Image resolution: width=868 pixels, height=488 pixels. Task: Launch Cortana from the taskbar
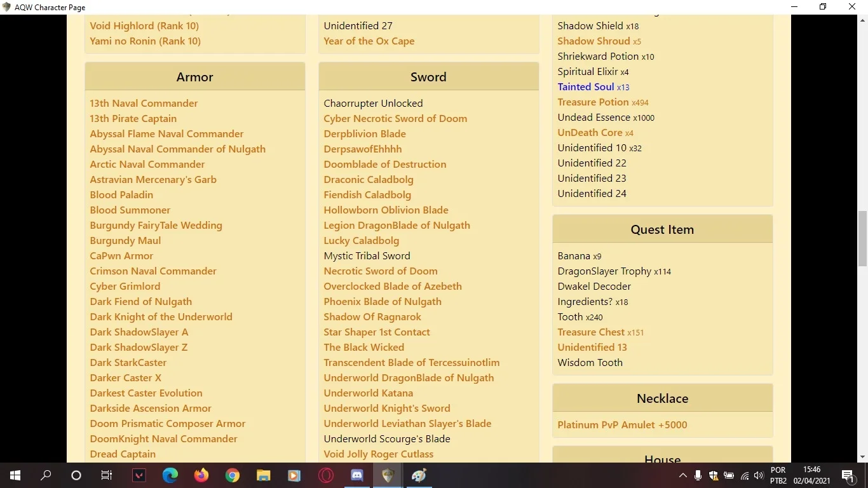click(76, 475)
